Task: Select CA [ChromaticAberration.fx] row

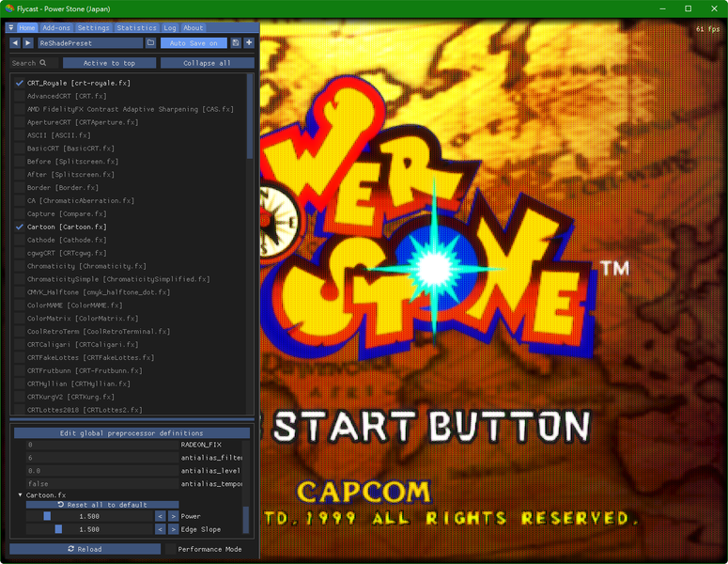Action: click(x=81, y=200)
